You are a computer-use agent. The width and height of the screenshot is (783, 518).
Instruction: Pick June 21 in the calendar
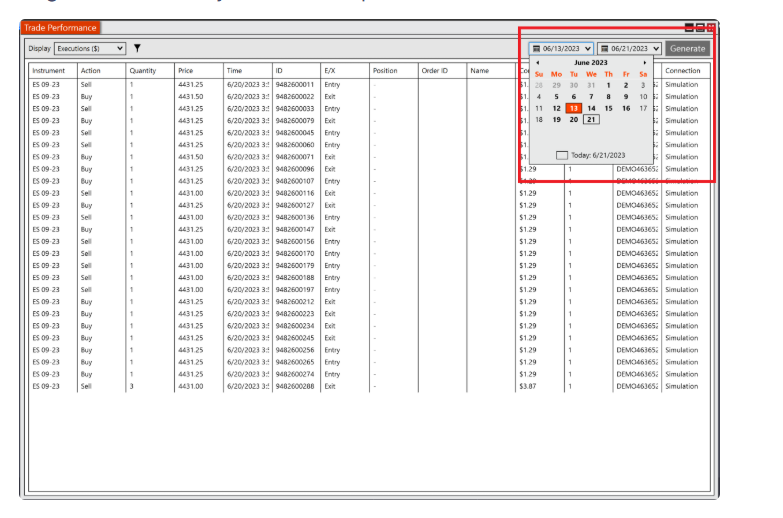pos(591,120)
